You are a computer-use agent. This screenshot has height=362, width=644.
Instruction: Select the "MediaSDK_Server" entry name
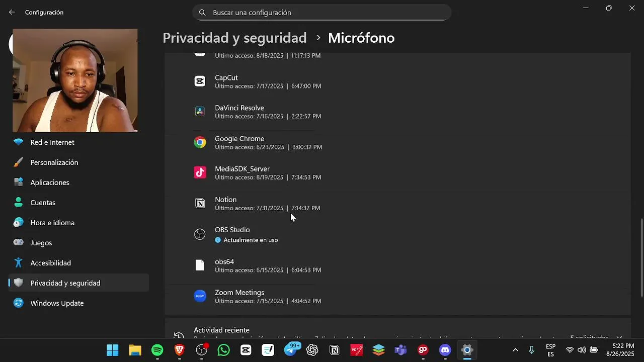(x=242, y=168)
